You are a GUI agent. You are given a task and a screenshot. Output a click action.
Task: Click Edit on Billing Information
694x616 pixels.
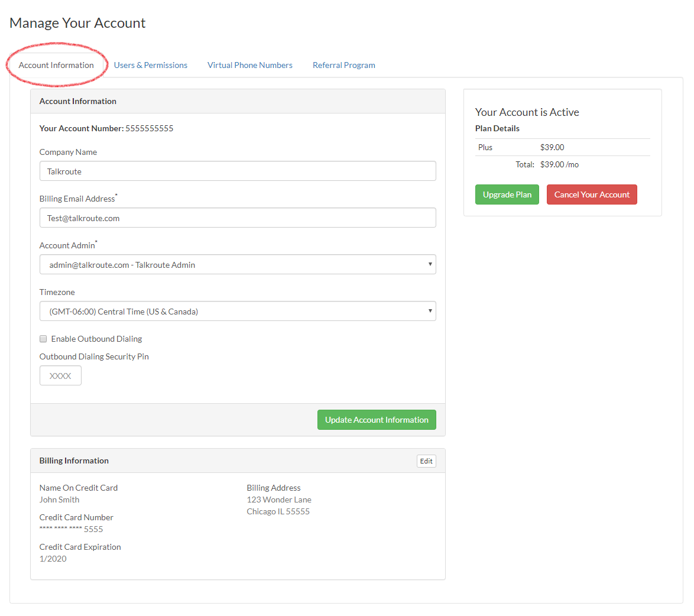pyautogui.click(x=426, y=461)
